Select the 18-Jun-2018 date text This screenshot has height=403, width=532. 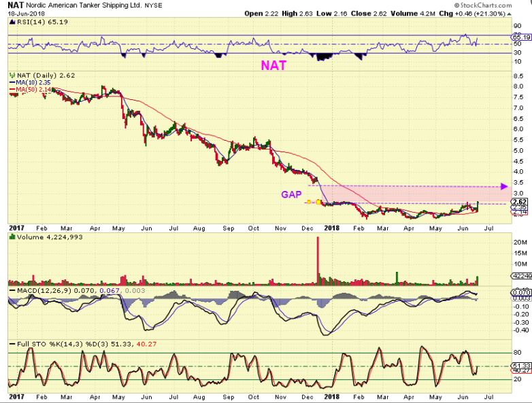pyautogui.click(x=24, y=14)
